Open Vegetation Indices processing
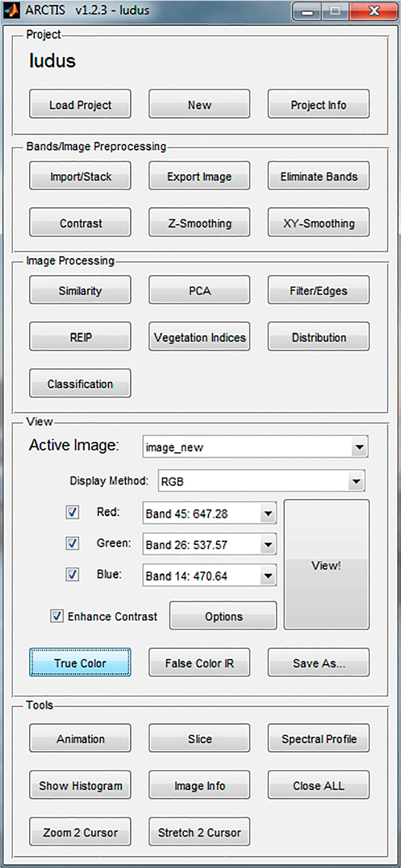The height and width of the screenshot is (868, 401). pyautogui.click(x=200, y=337)
